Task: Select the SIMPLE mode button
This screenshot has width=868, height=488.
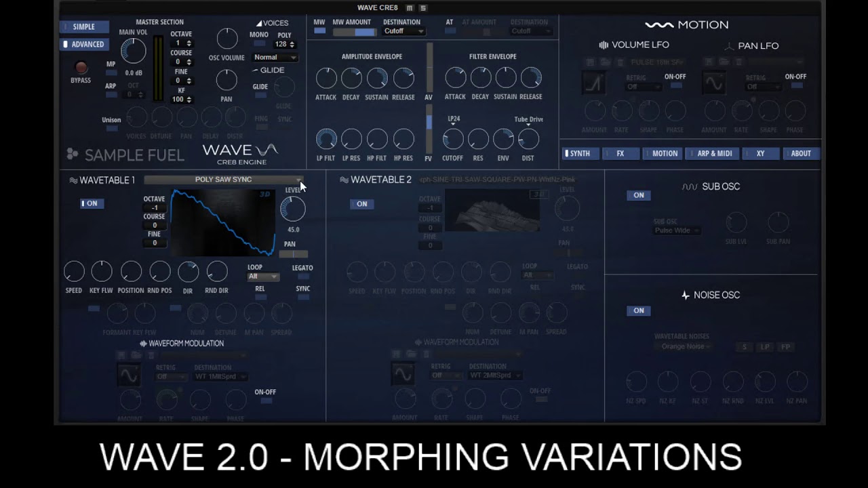Action: click(84, 27)
